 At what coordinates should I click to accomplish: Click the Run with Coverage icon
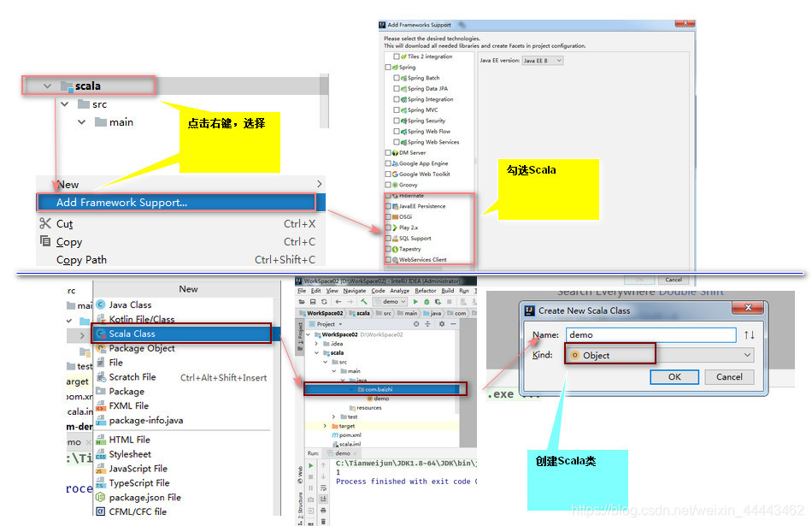tap(438, 302)
